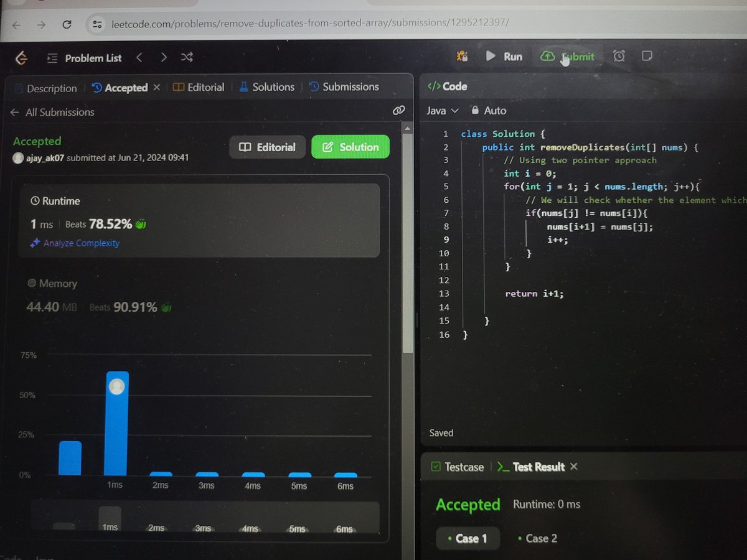Viewport: 747px width, 560px height.
Task: Click the Saved status text
Action: (x=441, y=433)
